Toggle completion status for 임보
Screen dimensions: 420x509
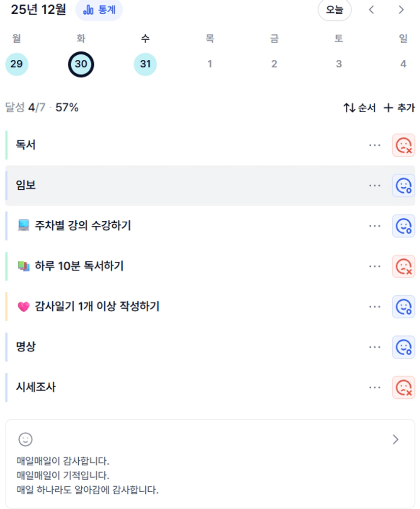(403, 186)
